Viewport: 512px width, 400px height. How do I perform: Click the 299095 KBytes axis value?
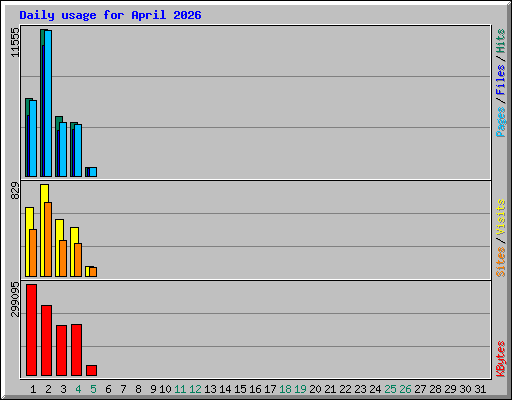point(15,300)
